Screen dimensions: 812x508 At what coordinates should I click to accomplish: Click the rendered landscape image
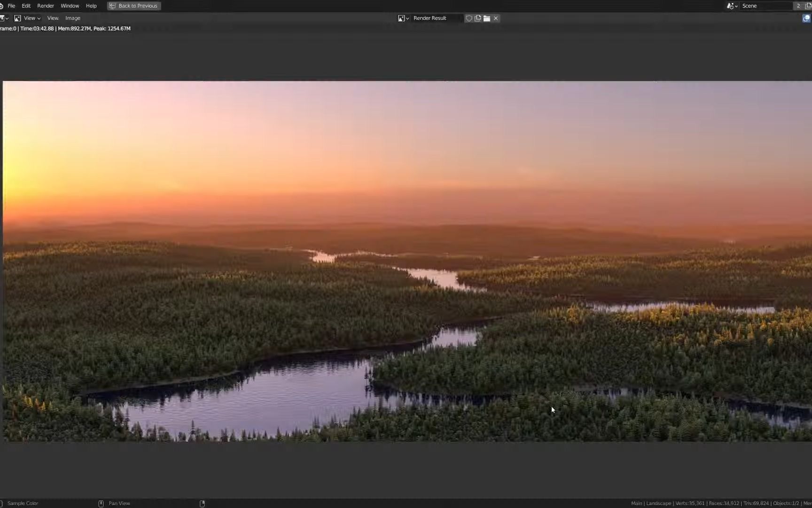(404, 263)
